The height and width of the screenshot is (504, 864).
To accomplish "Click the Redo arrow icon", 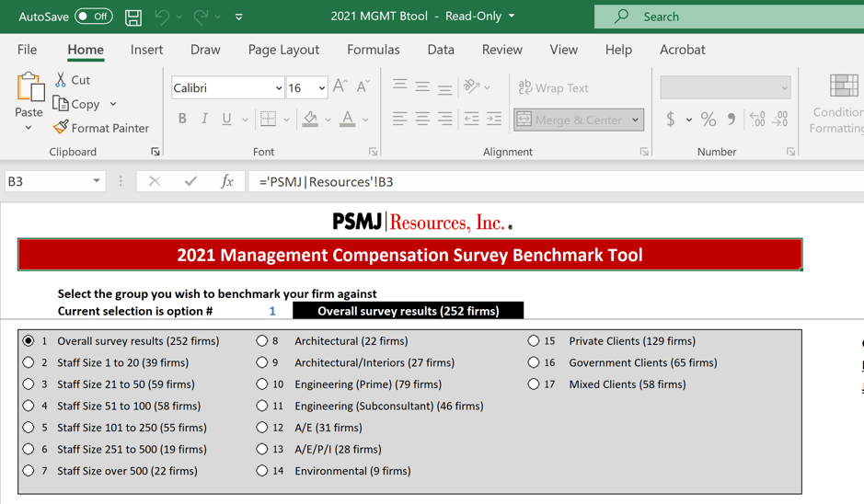I will [x=201, y=17].
